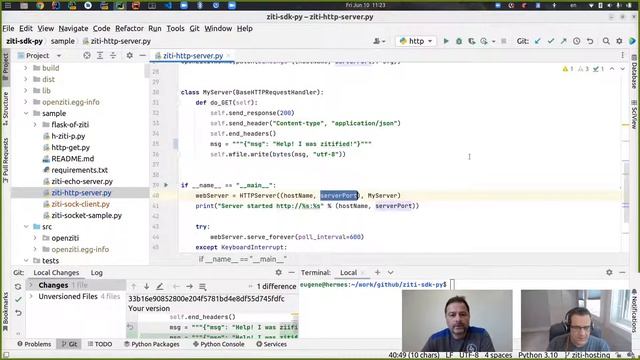Click the system clock in top bar

365,5
